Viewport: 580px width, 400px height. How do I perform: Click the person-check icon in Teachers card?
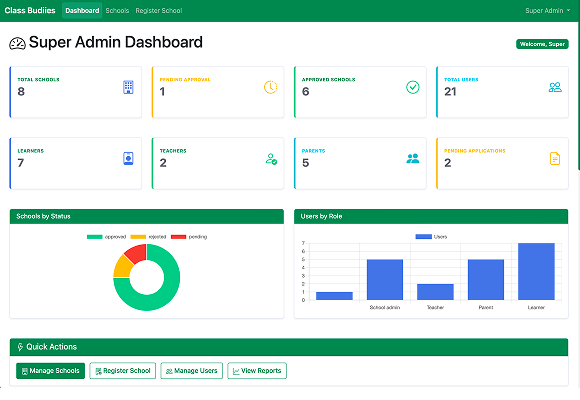coord(271,159)
